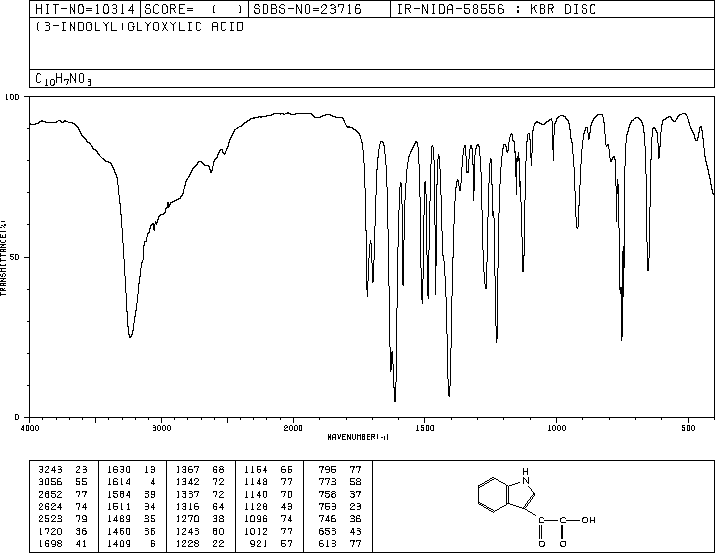The height and width of the screenshot is (553, 715).
Task: Select the 2624 wavenumber table cell
Action: point(51,506)
